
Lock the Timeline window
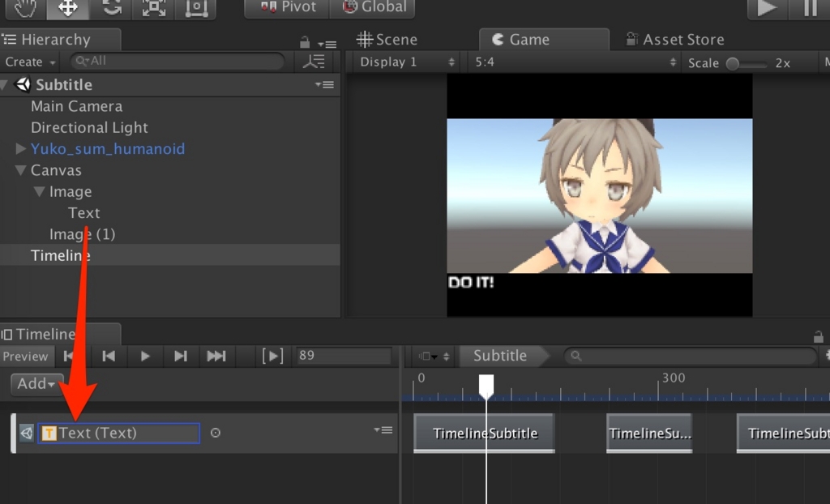pos(819,336)
